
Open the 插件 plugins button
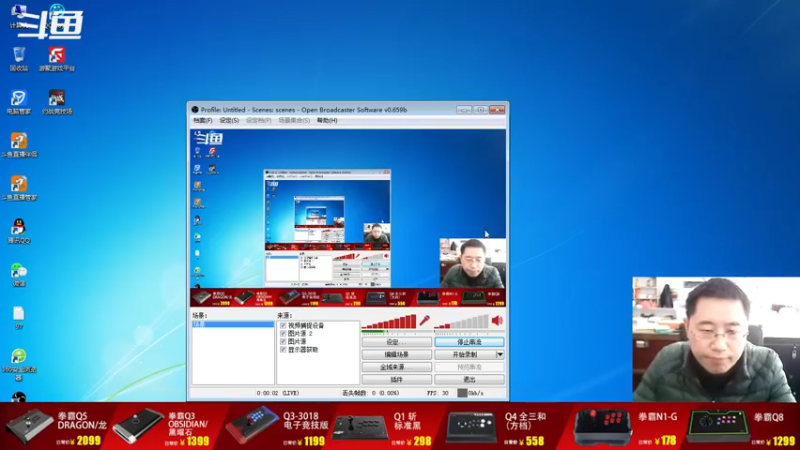click(x=396, y=380)
